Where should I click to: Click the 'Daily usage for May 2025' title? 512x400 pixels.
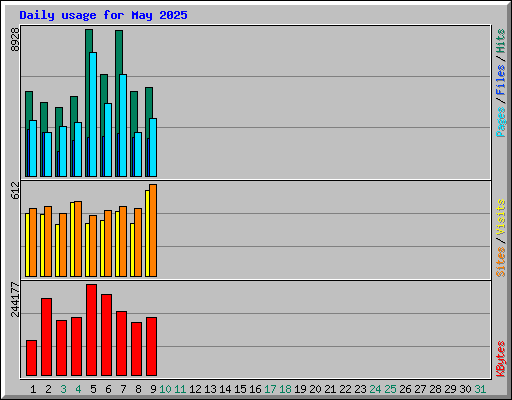(103, 15)
